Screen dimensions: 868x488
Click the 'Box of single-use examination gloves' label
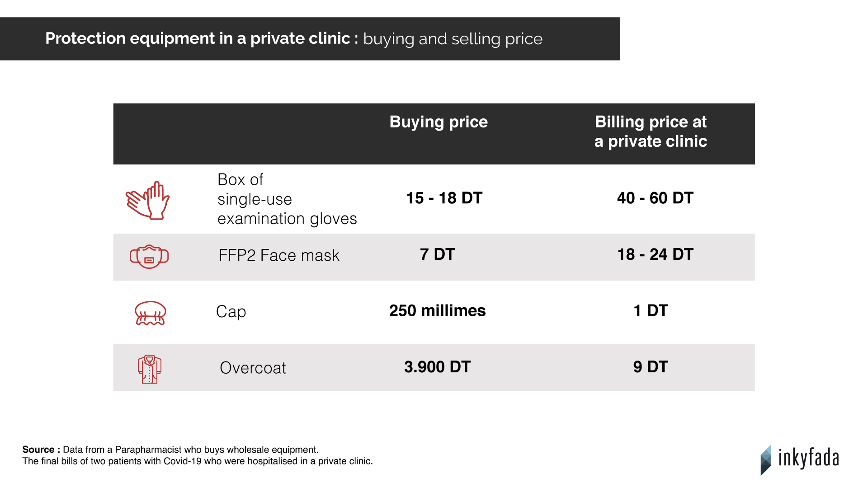coord(287,199)
